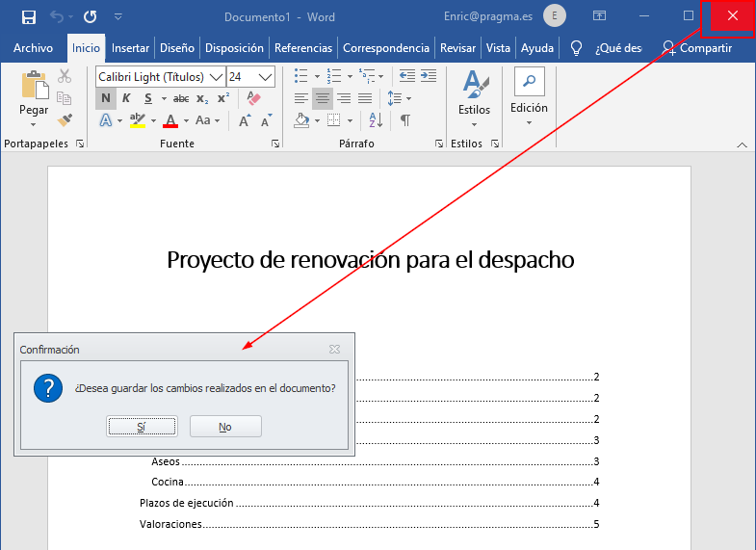
Task: Open the font name dropdown
Action: (x=216, y=76)
